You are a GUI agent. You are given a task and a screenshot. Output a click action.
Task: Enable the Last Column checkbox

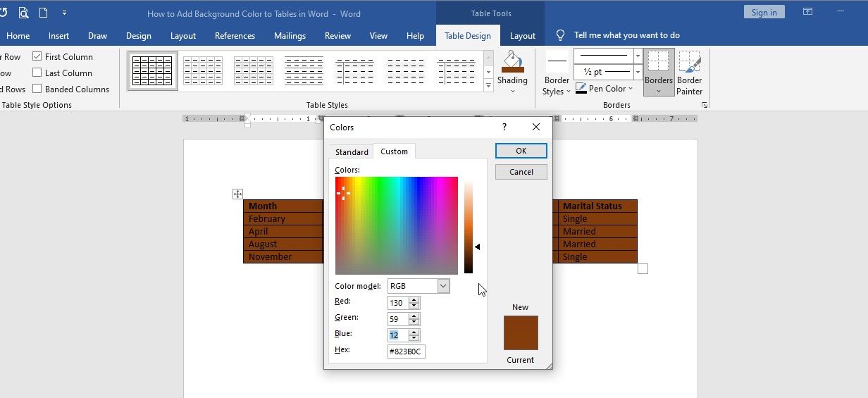tap(37, 73)
